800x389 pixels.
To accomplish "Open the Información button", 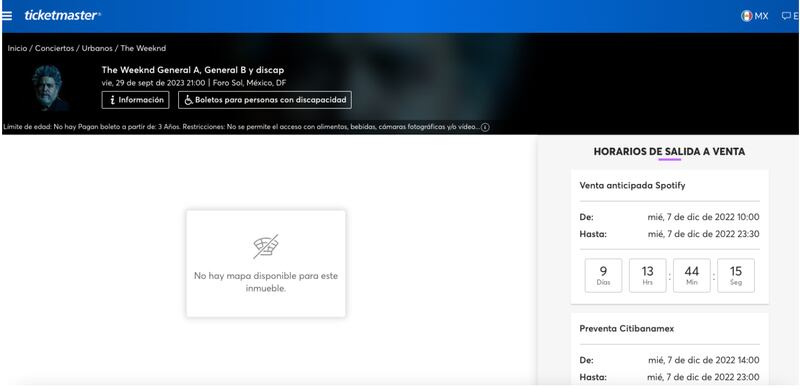I will [x=135, y=100].
